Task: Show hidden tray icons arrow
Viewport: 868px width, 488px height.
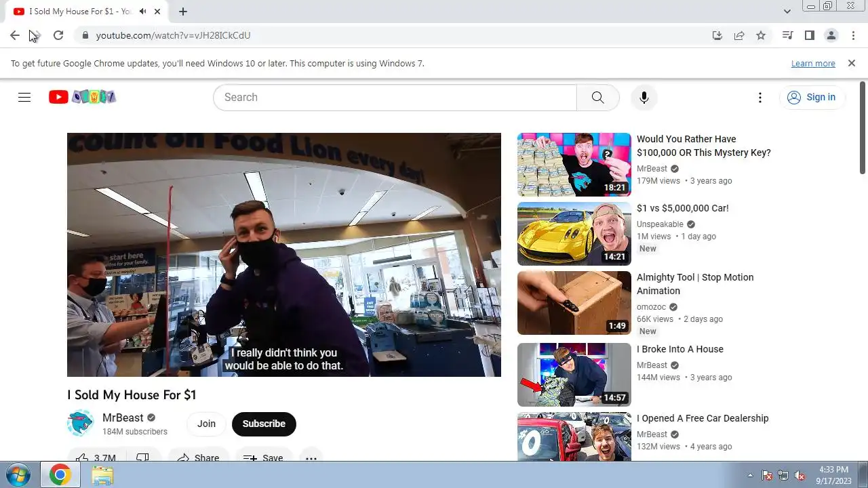Action: [750, 475]
